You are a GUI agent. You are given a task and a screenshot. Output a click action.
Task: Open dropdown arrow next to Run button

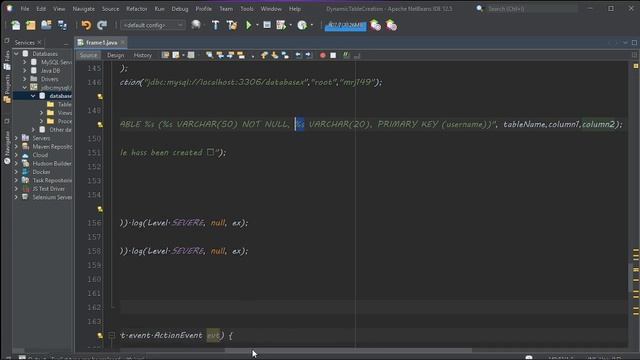click(257, 25)
